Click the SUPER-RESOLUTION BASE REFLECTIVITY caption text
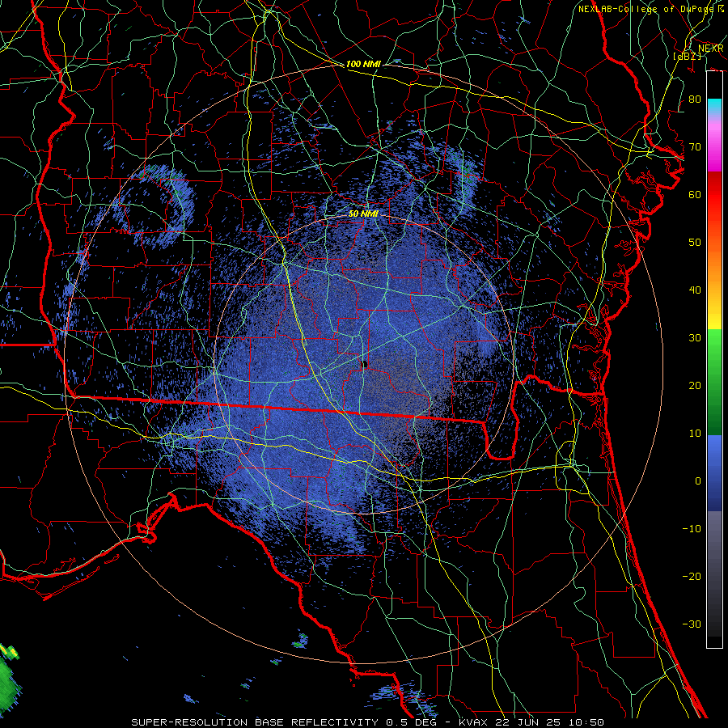 (x=255, y=722)
